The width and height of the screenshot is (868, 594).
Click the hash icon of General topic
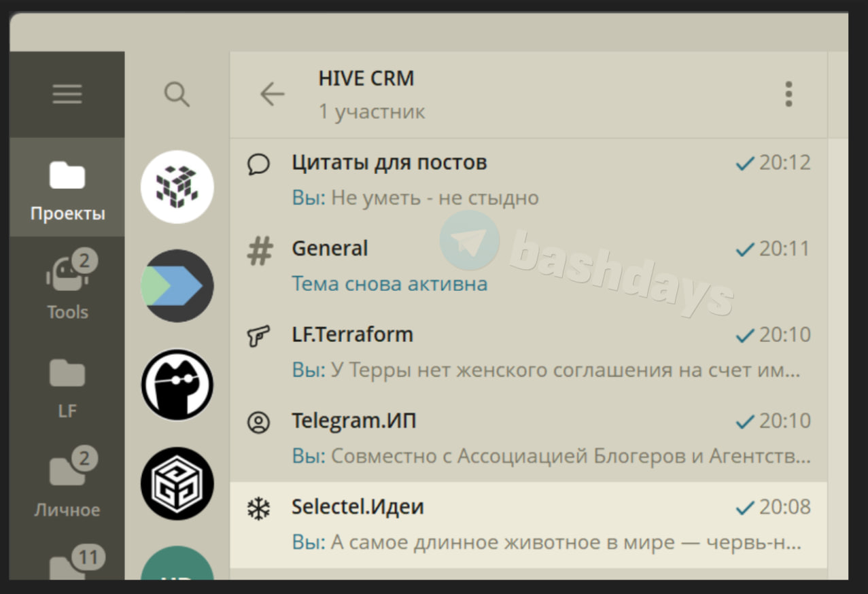[259, 251]
